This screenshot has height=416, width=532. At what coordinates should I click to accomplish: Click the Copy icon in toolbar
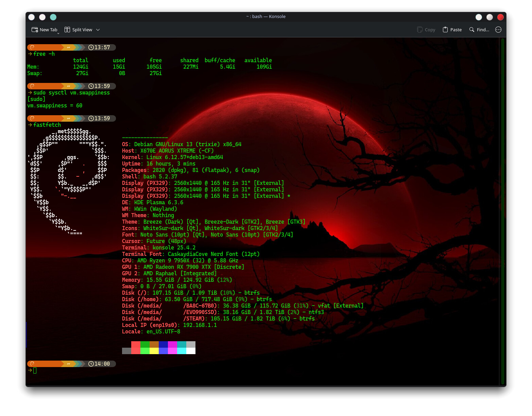coord(420,30)
